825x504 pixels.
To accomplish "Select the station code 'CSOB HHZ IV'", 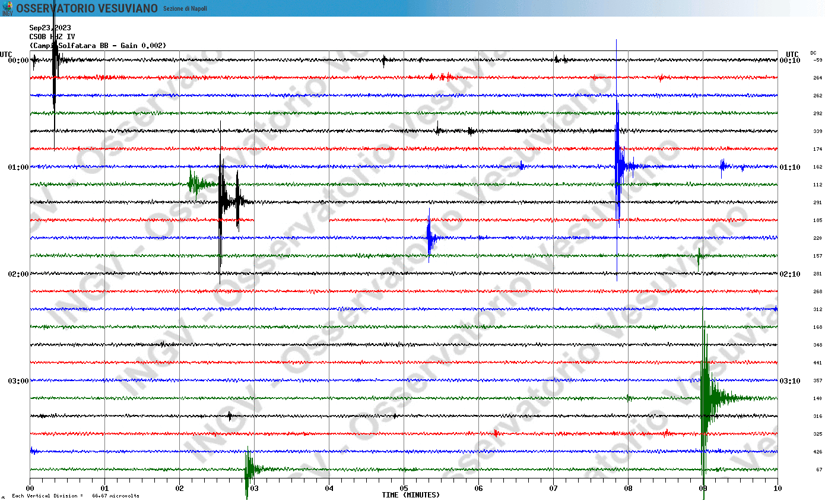I will click(x=52, y=37).
